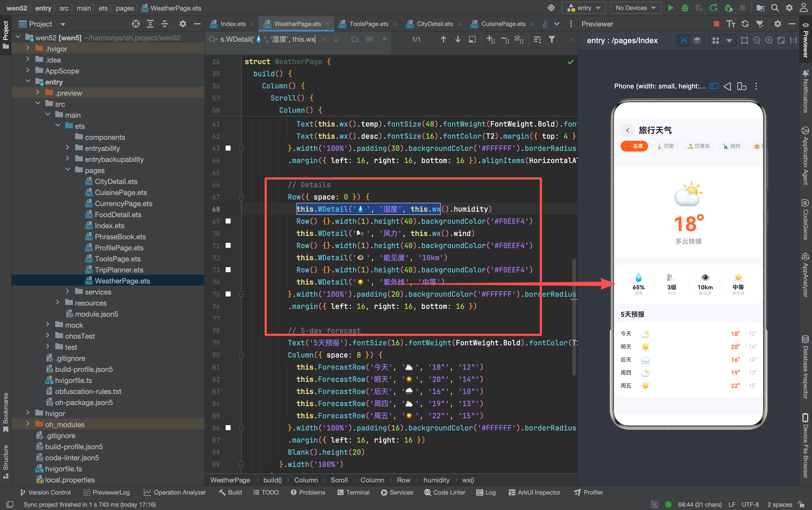Stop the Previewer with red square
The height and width of the screenshot is (510, 812).
pos(716,23)
